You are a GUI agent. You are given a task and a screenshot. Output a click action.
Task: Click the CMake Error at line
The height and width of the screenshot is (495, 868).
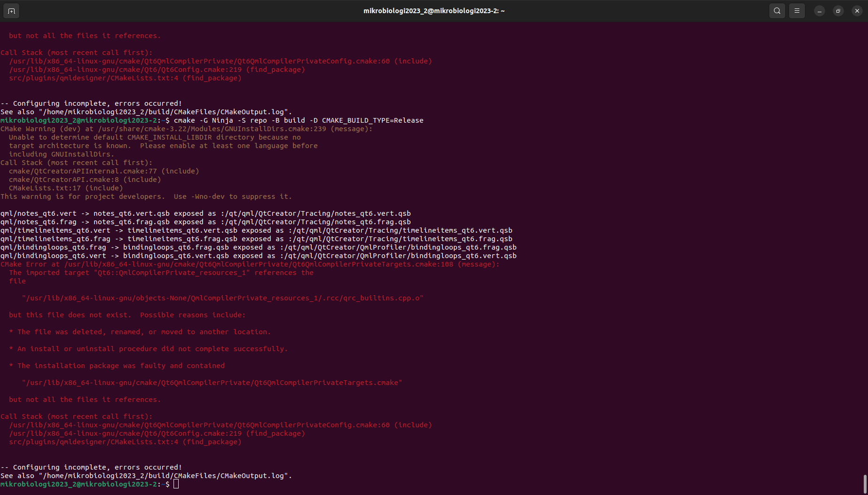click(249, 264)
